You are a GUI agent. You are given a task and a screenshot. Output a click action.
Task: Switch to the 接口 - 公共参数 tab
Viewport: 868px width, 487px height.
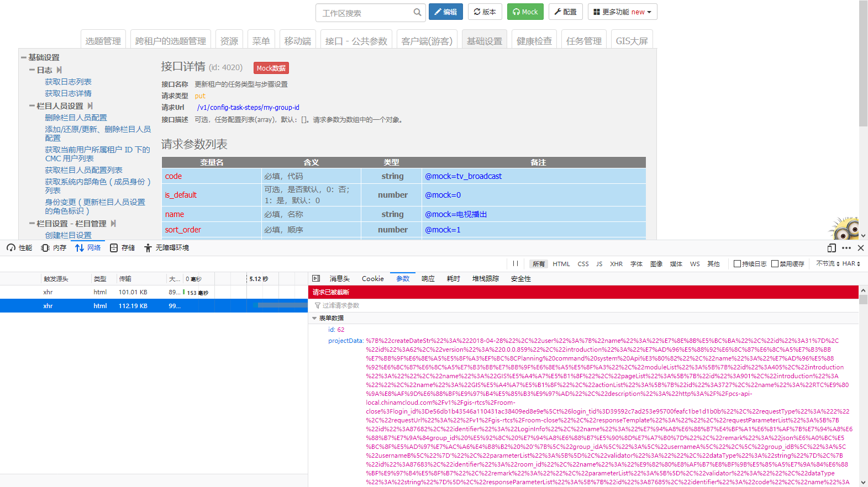pyautogui.click(x=356, y=39)
